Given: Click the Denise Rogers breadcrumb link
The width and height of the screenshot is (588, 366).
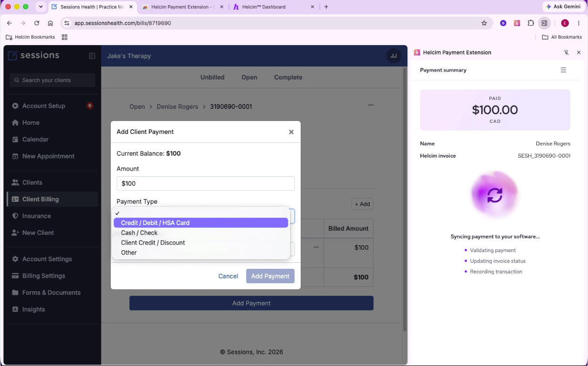Looking at the screenshot, I should (177, 106).
